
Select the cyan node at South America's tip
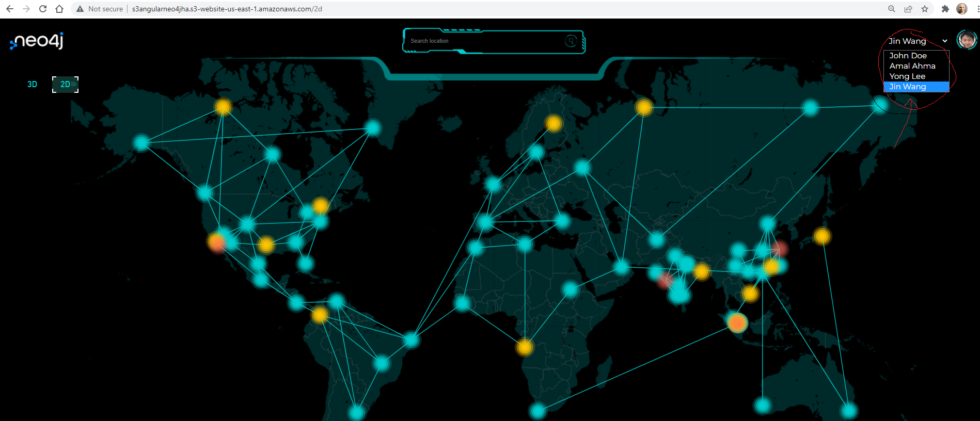pyautogui.click(x=357, y=413)
